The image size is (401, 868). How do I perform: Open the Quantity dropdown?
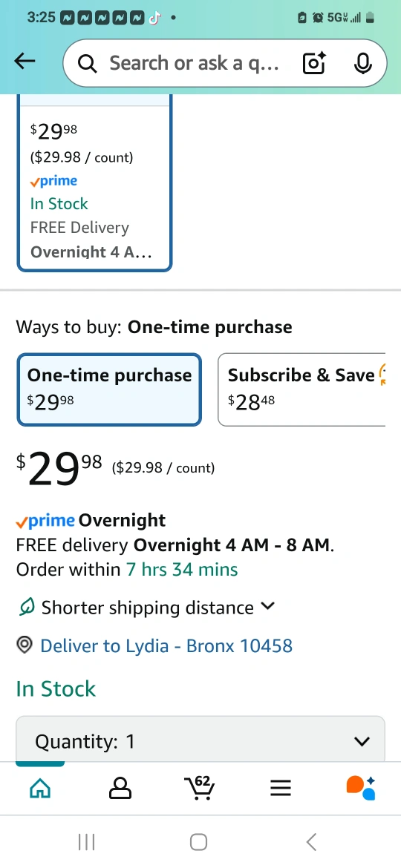pos(200,739)
